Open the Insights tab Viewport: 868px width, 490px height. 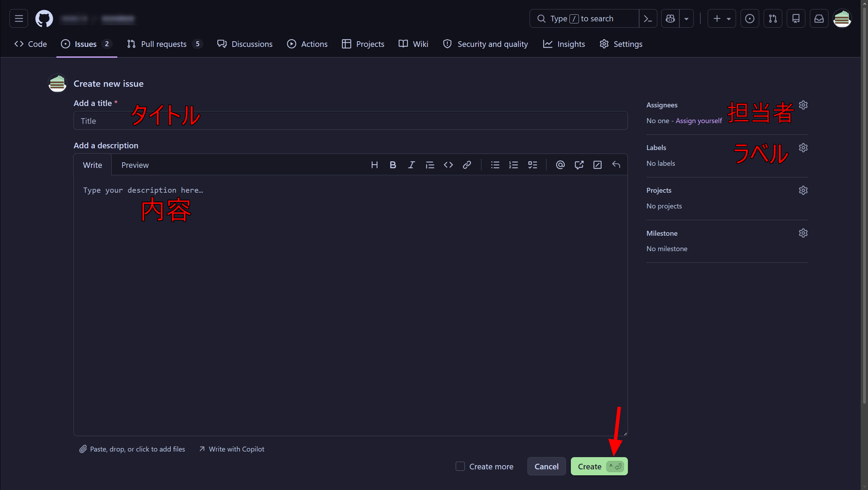coord(564,44)
